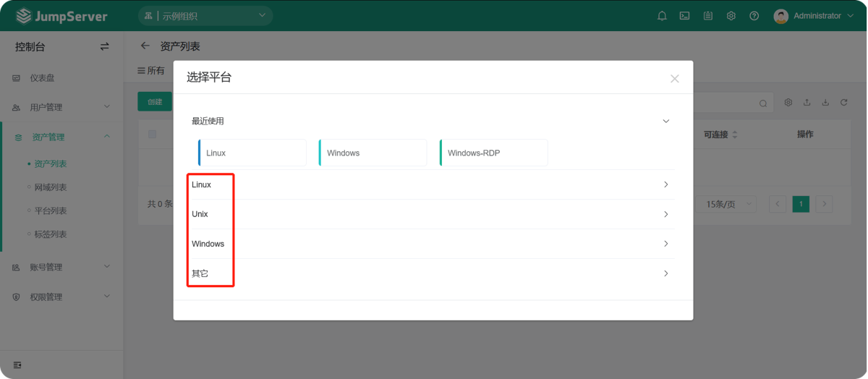The image size is (868, 379).
Task: Click the 仪表盘 dashboard icon
Action: 17,78
